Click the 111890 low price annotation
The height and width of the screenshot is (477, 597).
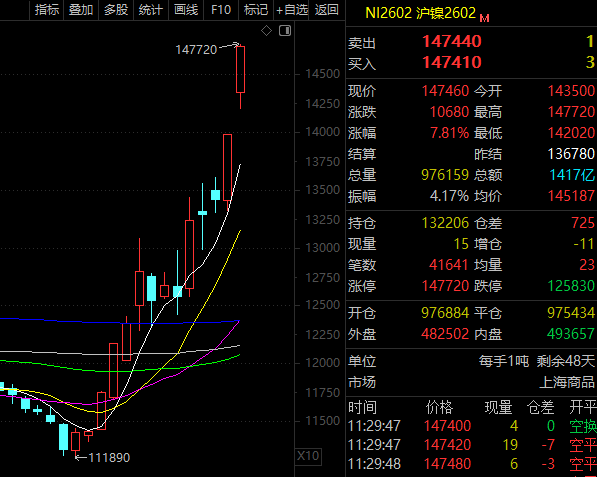coord(109,457)
